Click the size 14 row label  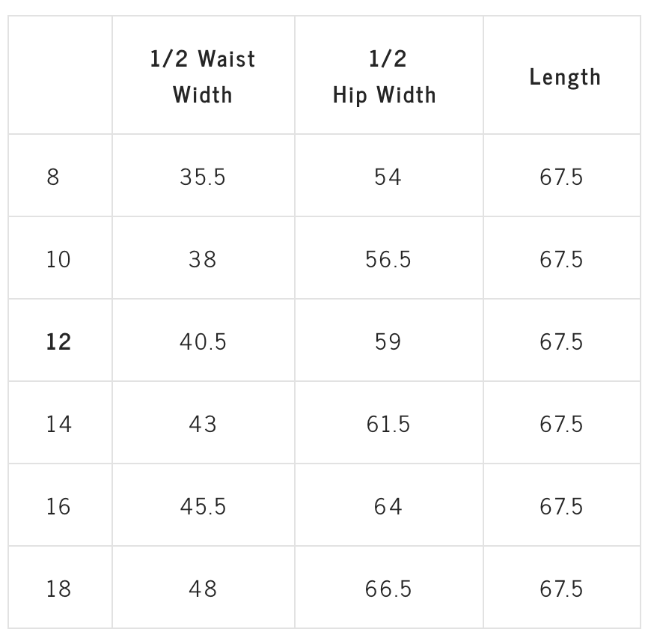pyautogui.click(x=58, y=424)
